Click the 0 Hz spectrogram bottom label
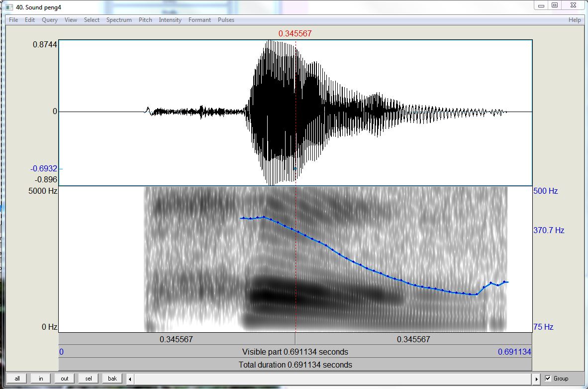Image resolution: width=588 pixels, height=389 pixels. 50,327
